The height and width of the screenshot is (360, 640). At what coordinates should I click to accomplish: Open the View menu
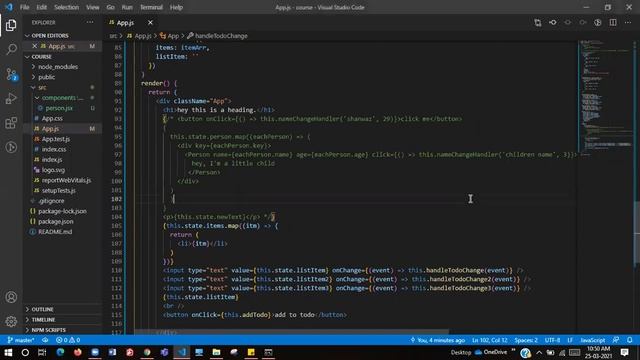click(x=93, y=7)
